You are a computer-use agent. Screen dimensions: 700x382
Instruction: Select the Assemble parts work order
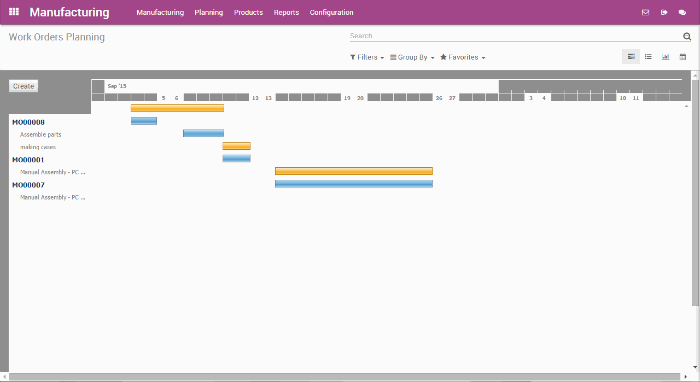tap(40, 134)
